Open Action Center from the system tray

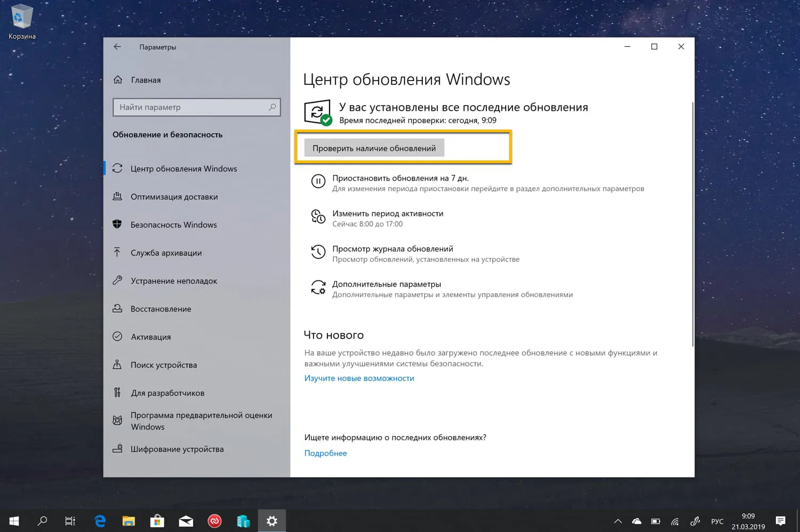coord(780,521)
